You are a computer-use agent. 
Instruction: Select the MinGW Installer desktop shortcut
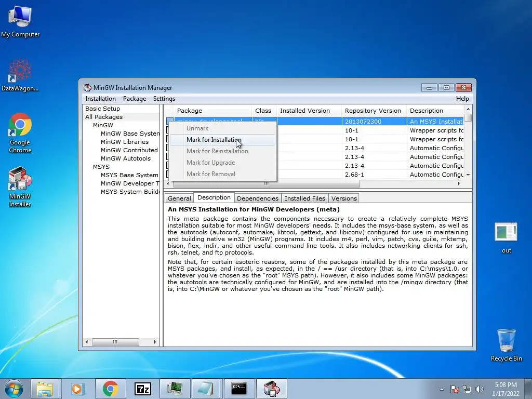point(20,187)
